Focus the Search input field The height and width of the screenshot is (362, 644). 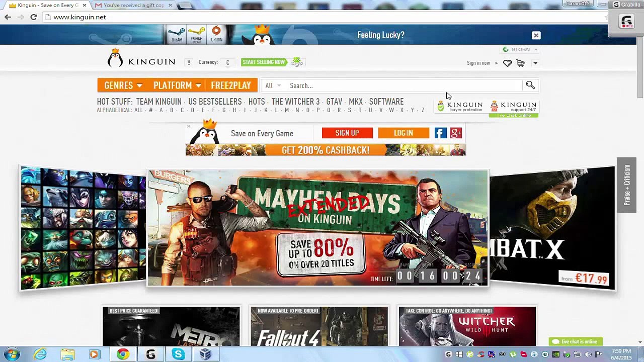tap(405, 85)
